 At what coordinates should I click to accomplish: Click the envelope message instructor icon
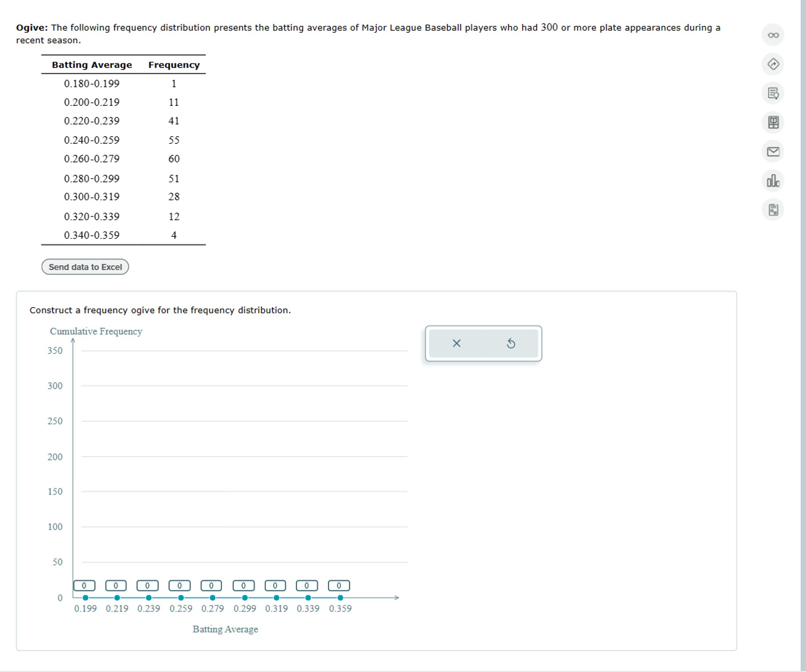(773, 152)
